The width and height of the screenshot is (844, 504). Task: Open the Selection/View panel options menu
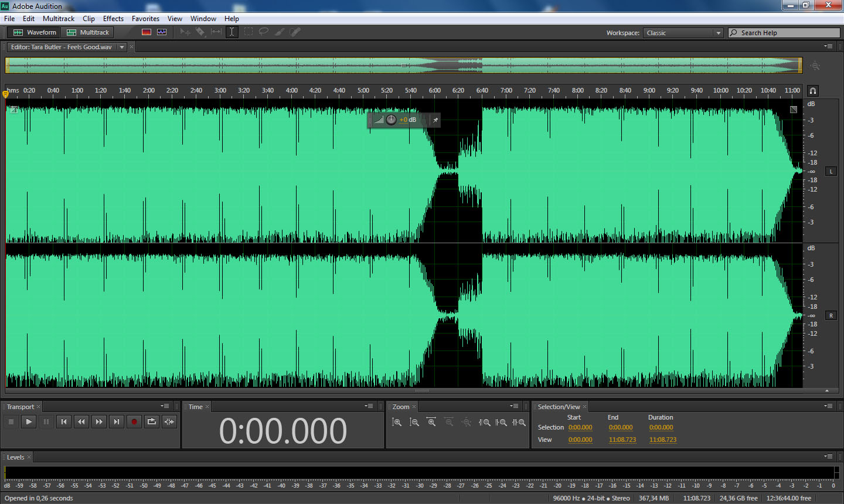pyautogui.click(x=828, y=406)
